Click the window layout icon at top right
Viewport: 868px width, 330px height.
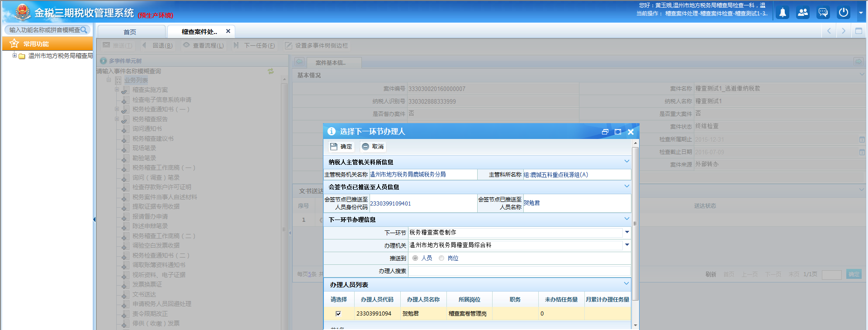click(859, 31)
